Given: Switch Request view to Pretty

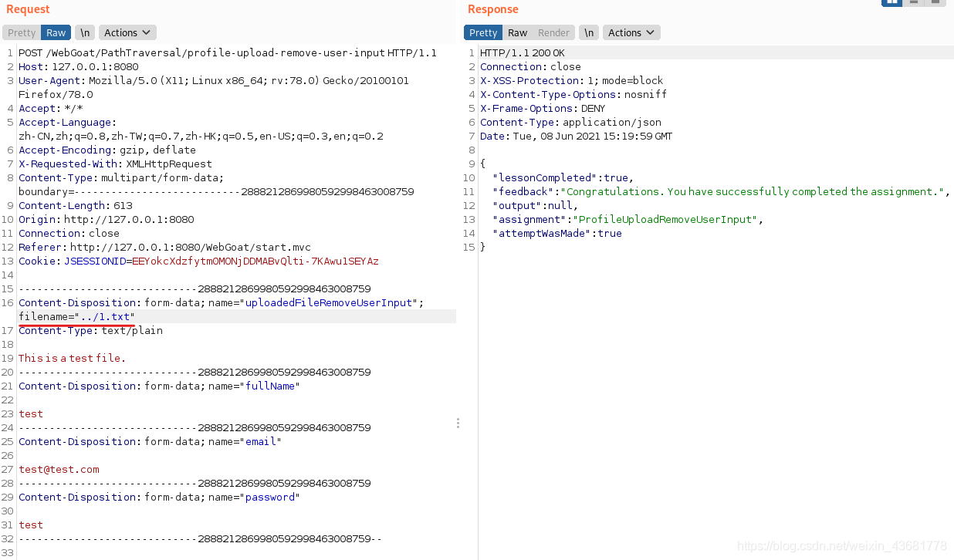Looking at the screenshot, I should [x=22, y=32].
